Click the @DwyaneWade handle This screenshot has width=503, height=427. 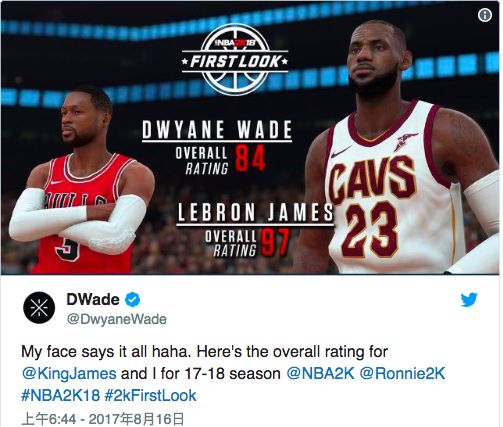tap(117, 319)
